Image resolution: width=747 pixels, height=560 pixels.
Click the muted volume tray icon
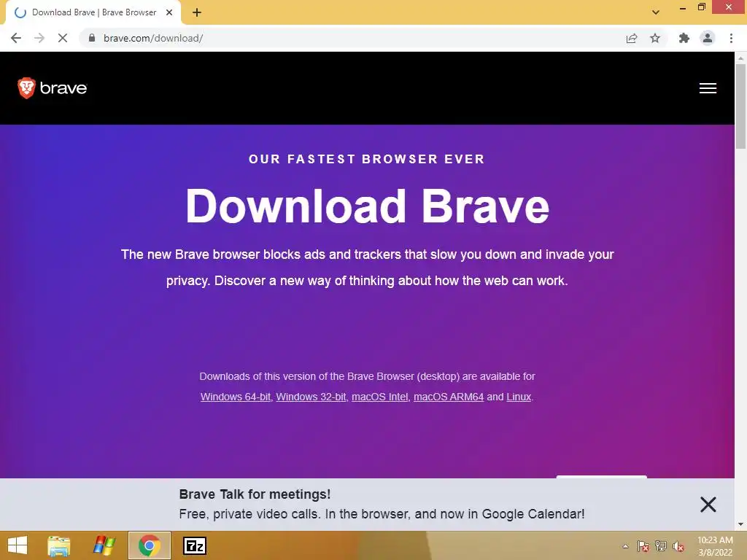pyautogui.click(x=678, y=546)
